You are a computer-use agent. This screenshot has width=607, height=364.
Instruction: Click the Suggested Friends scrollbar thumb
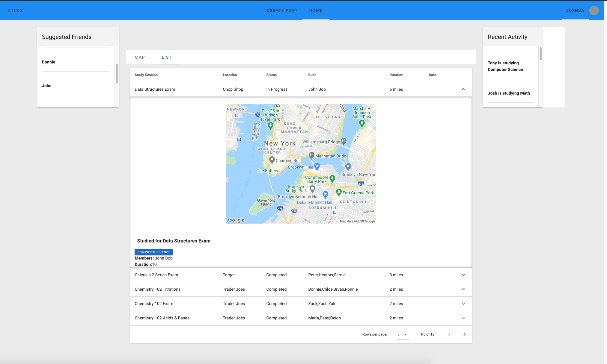tap(117, 73)
